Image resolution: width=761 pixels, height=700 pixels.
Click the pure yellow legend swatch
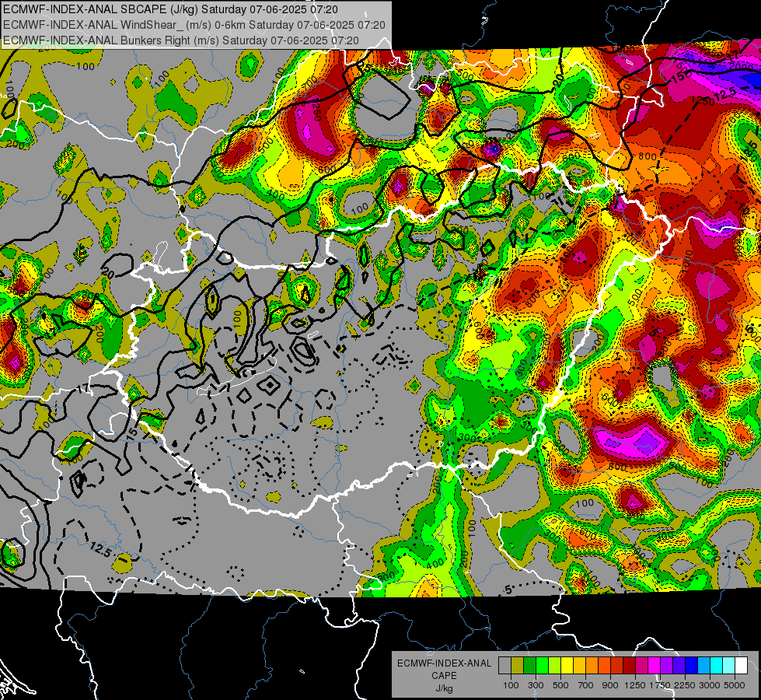click(x=567, y=666)
